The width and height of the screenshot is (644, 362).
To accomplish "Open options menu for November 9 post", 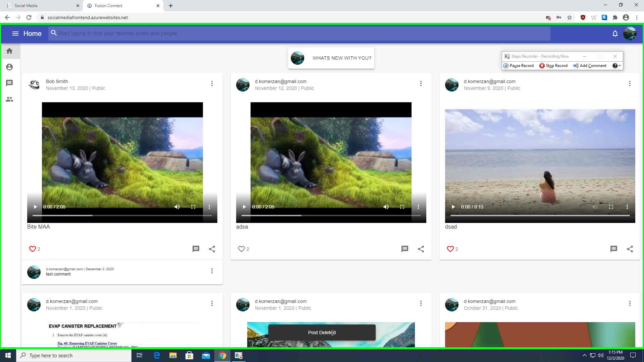I will tap(630, 83).
